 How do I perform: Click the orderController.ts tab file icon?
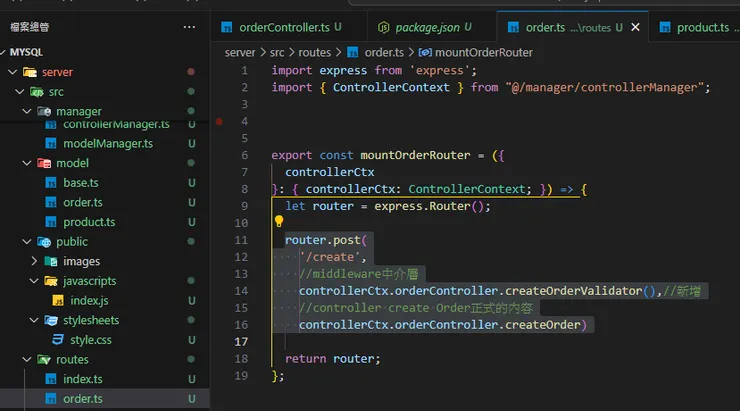click(x=227, y=27)
